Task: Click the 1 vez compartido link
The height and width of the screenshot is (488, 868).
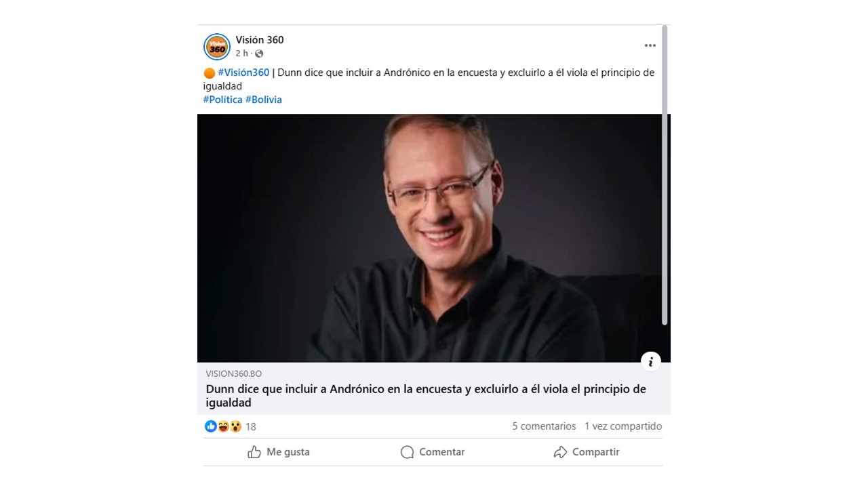Action: [623, 426]
